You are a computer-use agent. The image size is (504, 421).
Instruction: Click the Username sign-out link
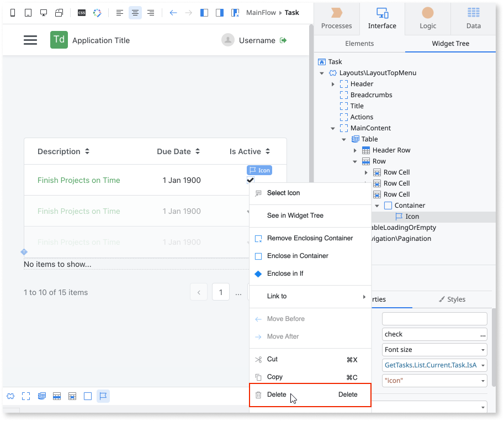click(x=284, y=40)
